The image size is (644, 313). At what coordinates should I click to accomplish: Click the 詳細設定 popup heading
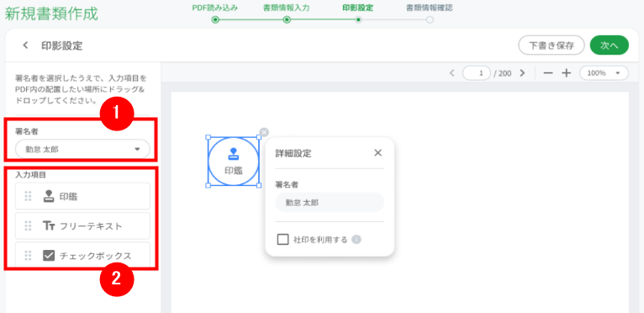(293, 153)
